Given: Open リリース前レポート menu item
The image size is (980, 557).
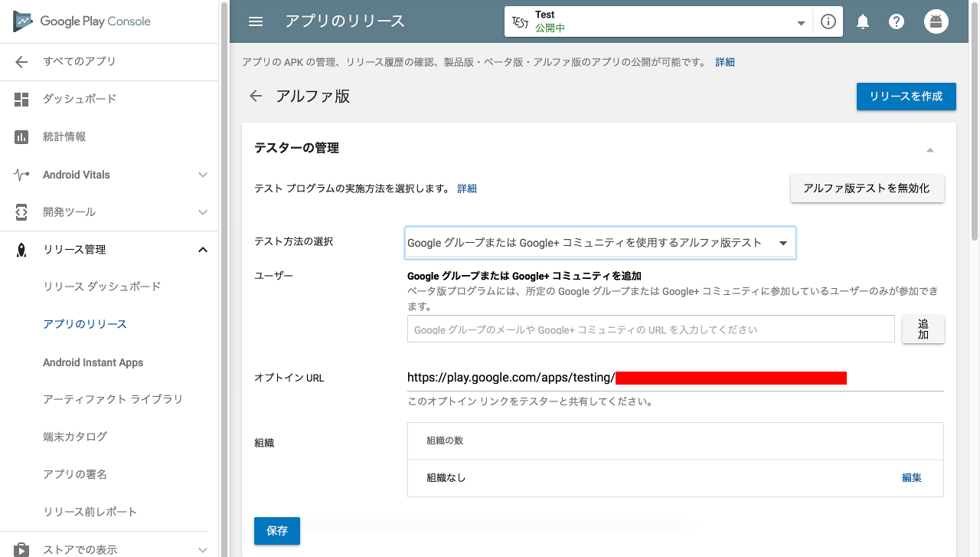Looking at the screenshot, I should [90, 512].
